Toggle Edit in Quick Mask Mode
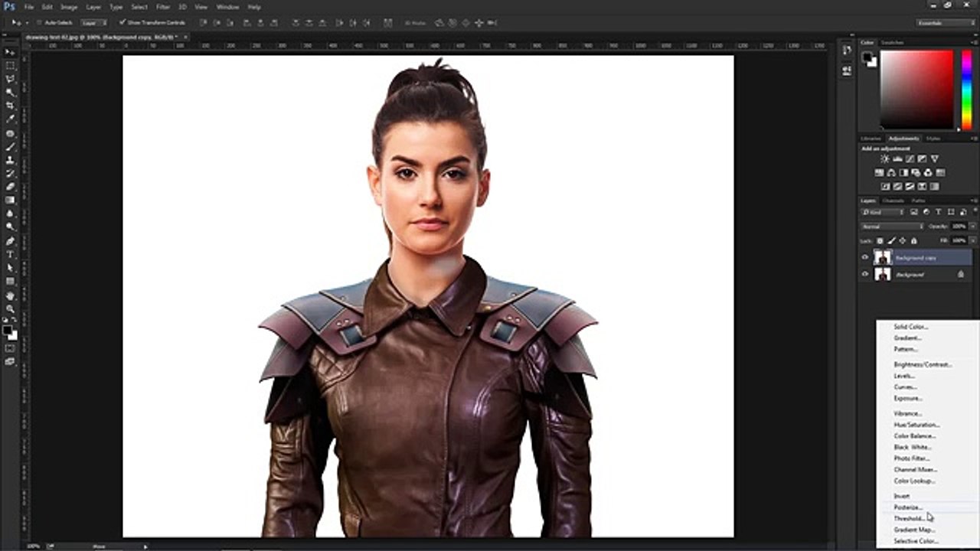 coord(10,348)
